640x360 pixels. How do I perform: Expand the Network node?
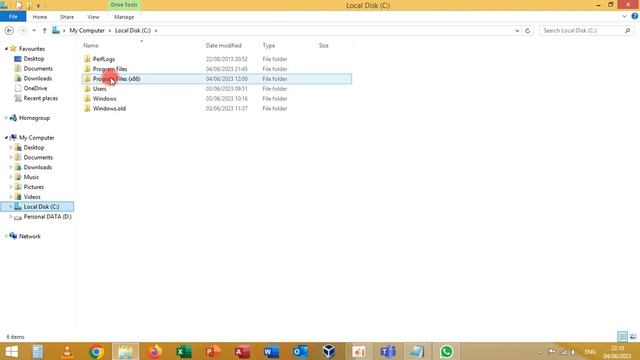pyautogui.click(x=6, y=236)
